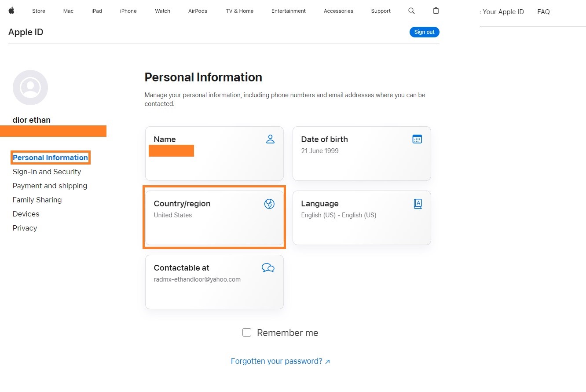Click the calendar icon on Date of birth
This screenshot has width=586, height=392.
pos(417,139)
